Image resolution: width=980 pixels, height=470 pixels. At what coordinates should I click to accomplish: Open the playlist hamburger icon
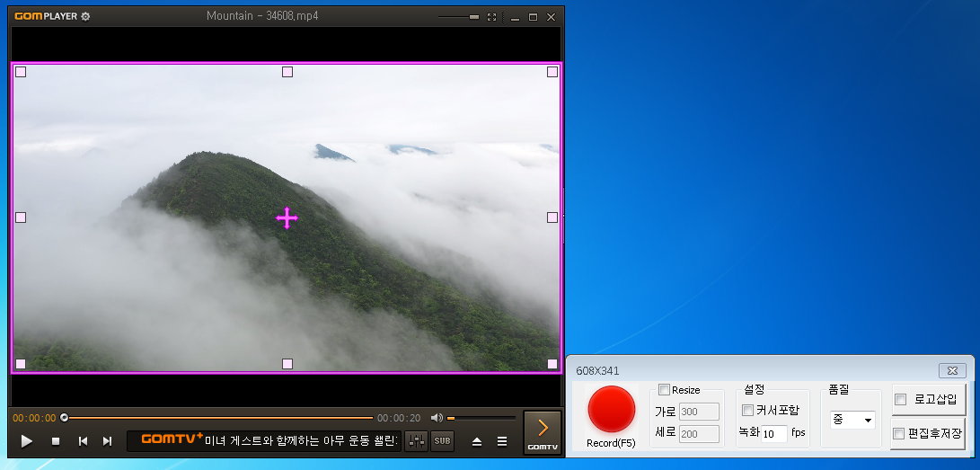tap(502, 441)
